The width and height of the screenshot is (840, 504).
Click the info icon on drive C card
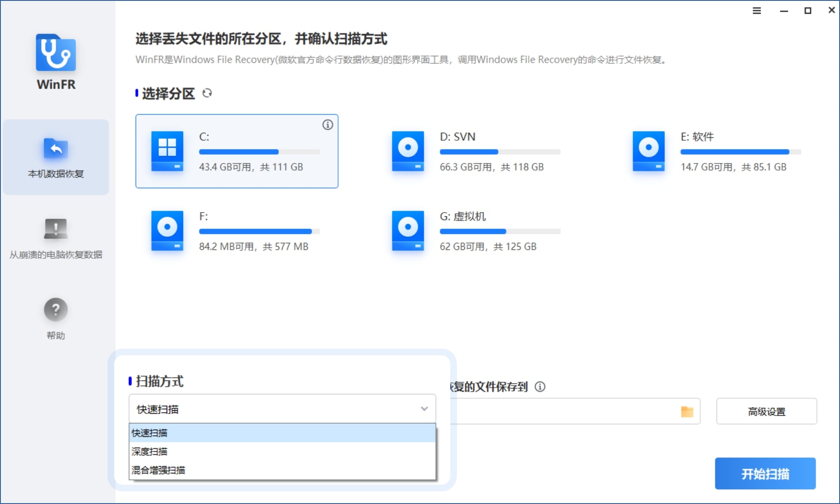pyautogui.click(x=328, y=124)
